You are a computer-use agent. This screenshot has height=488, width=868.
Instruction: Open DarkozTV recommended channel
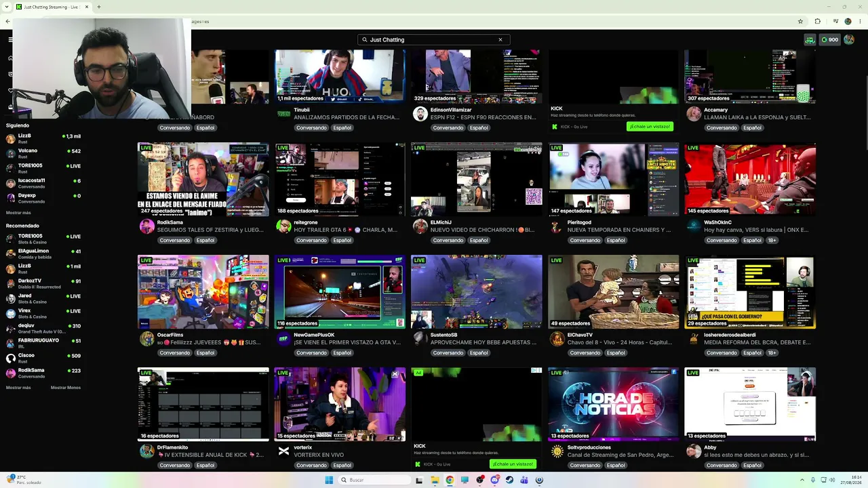pos(43,283)
